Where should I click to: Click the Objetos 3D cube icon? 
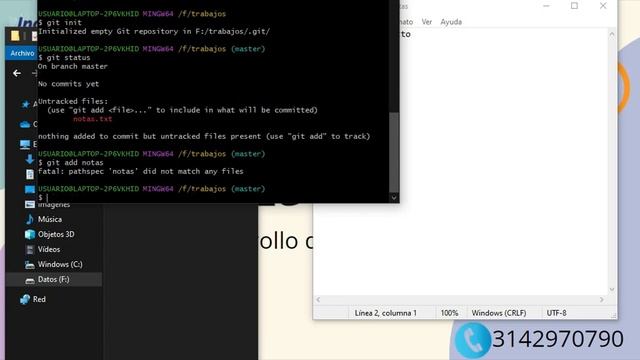[30, 234]
